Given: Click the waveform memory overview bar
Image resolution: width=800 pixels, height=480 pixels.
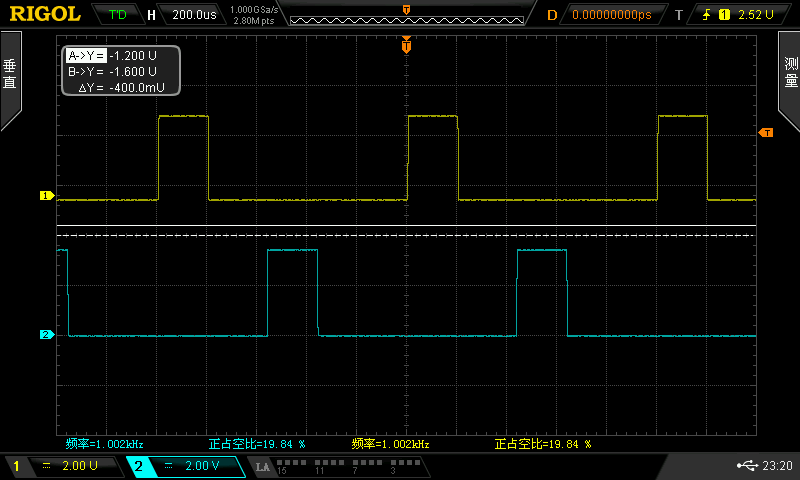Looking at the screenshot, I should point(405,15).
